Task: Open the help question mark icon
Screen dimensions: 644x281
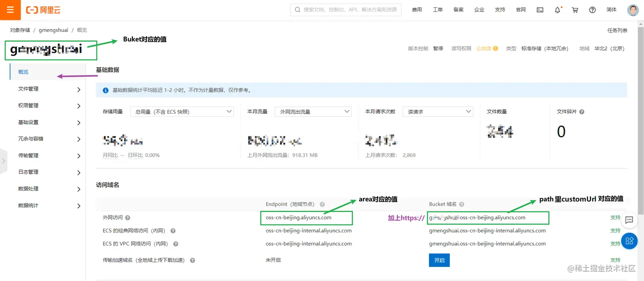Action: pos(592,10)
